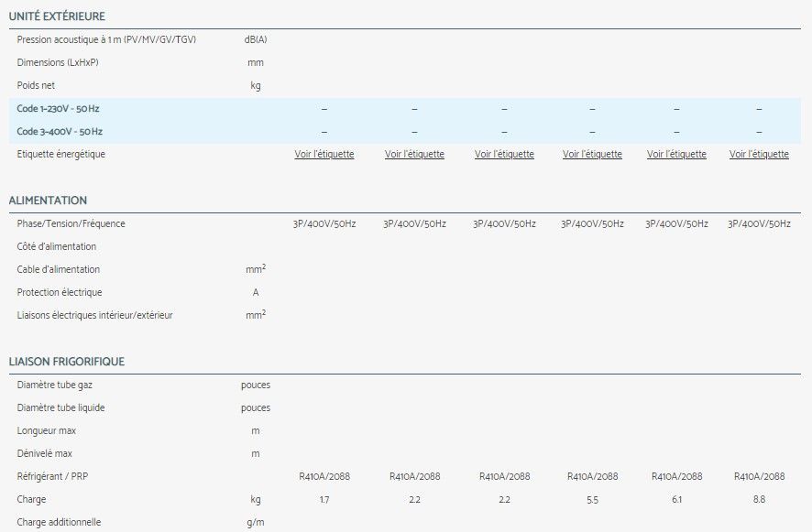Click the ALIMENTATION section heading
The width and height of the screenshot is (812, 532).
pos(48,201)
